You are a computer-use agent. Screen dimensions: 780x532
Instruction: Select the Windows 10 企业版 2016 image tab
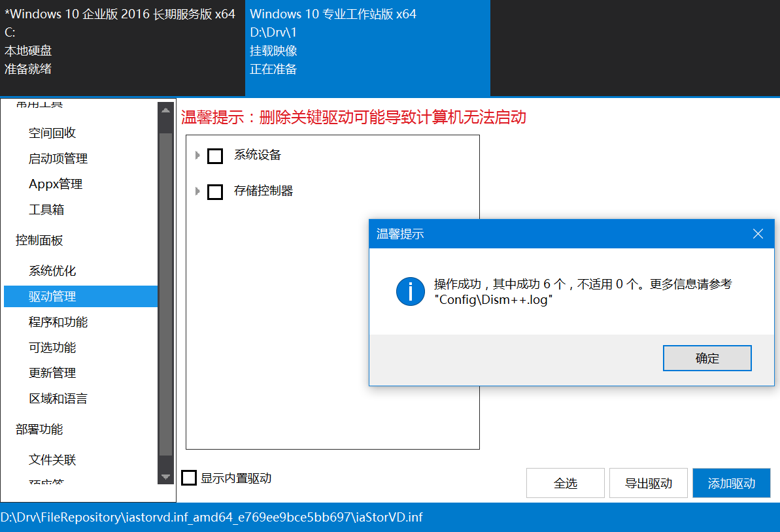tap(122, 48)
